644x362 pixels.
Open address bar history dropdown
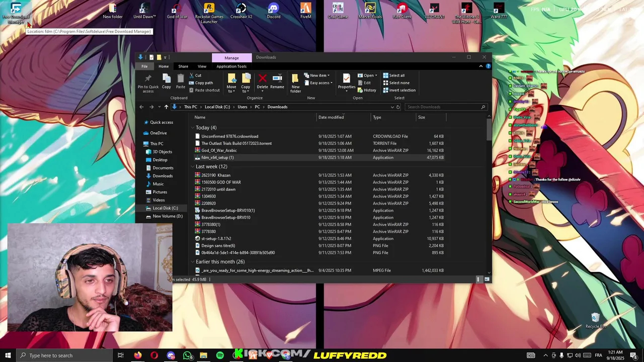(x=392, y=107)
